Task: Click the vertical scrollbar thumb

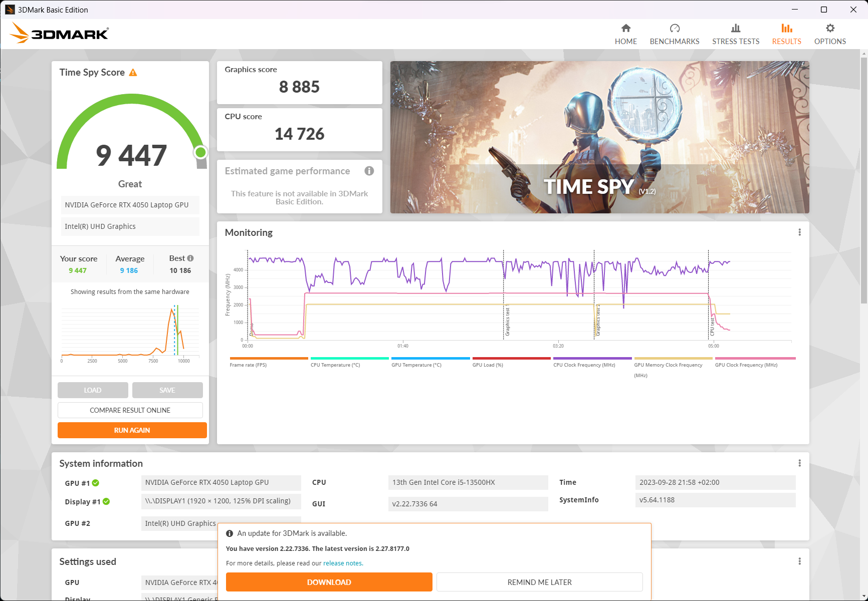Action: point(863,180)
